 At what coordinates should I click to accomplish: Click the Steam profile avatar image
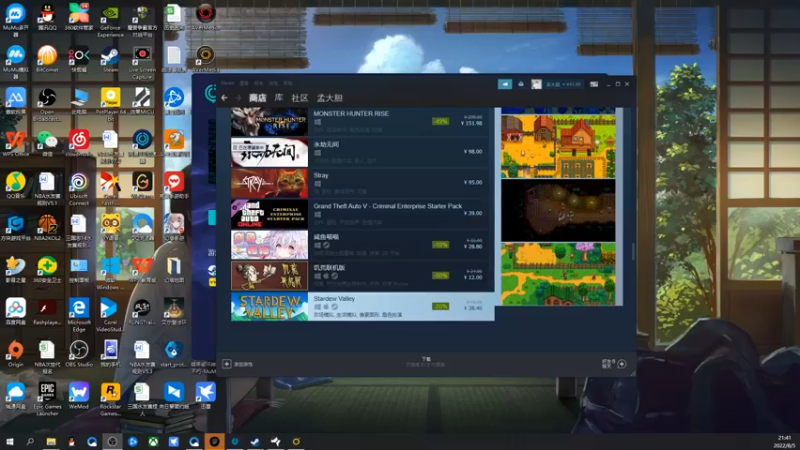536,84
